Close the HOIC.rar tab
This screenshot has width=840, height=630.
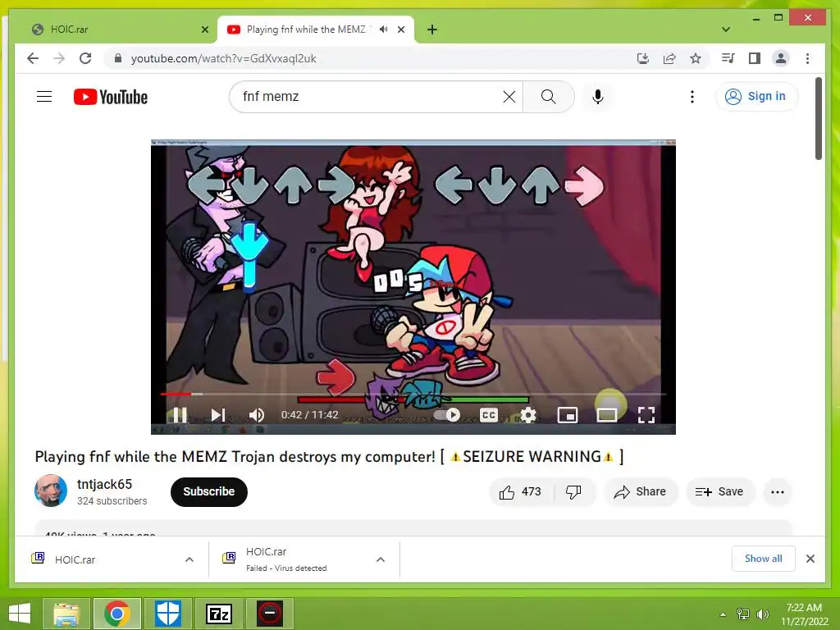[204, 30]
